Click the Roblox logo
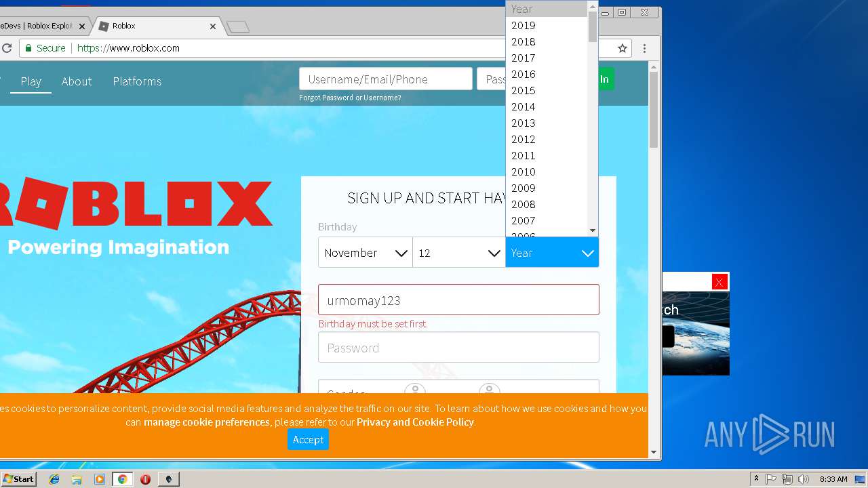Screen dimensions: 868x488 pyautogui.click(x=136, y=203)
